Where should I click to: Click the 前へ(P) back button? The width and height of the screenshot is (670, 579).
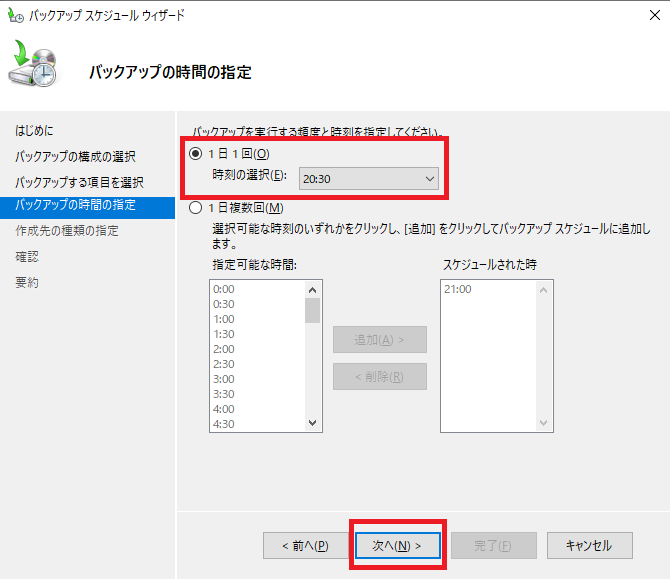[305, 545]
